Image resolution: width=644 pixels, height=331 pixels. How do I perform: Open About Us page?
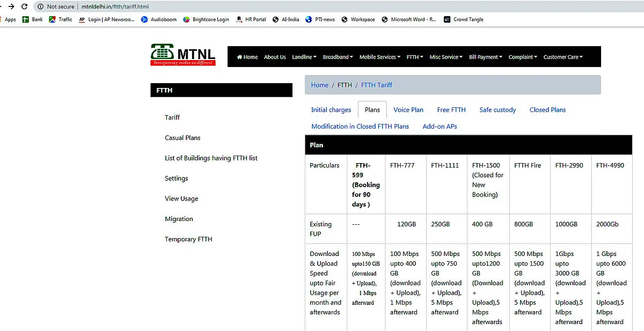(x=275, y=57)
